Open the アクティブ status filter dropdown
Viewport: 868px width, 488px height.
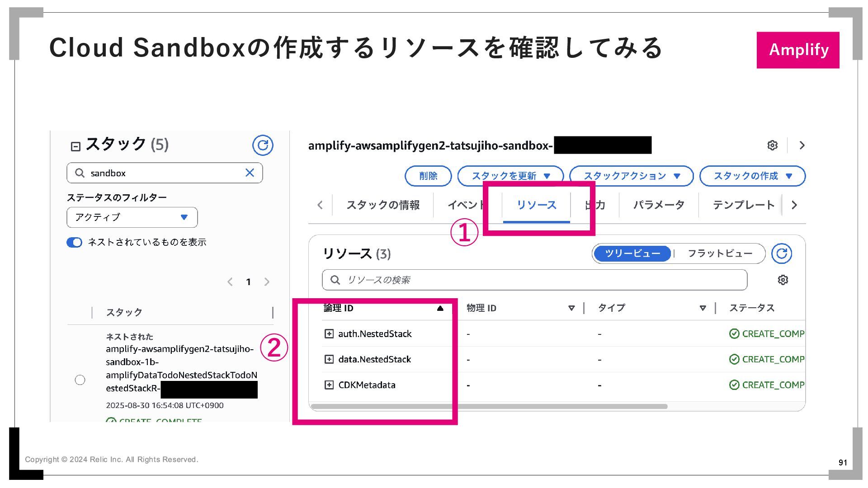(x=132, y=217)
